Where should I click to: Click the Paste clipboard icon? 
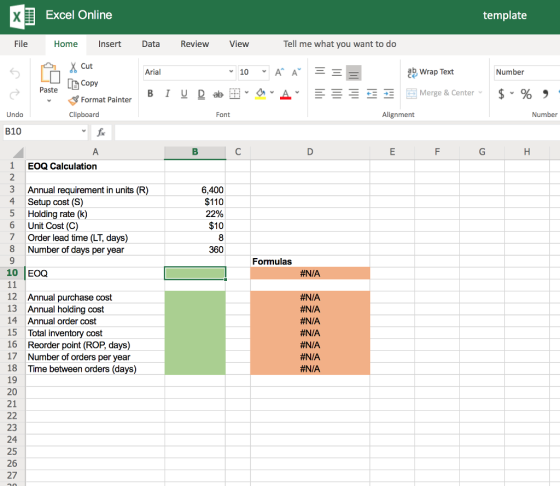pyautogui.click(x=50, y=73)
